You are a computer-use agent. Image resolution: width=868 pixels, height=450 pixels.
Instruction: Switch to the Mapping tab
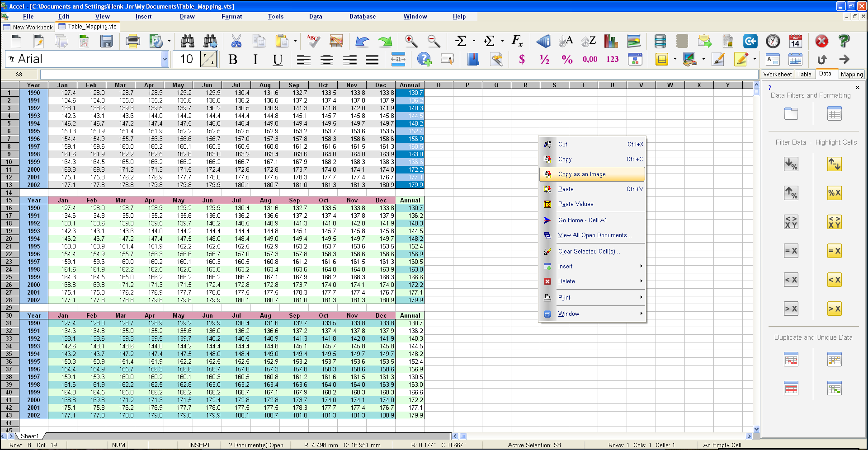tap(852, 74)
